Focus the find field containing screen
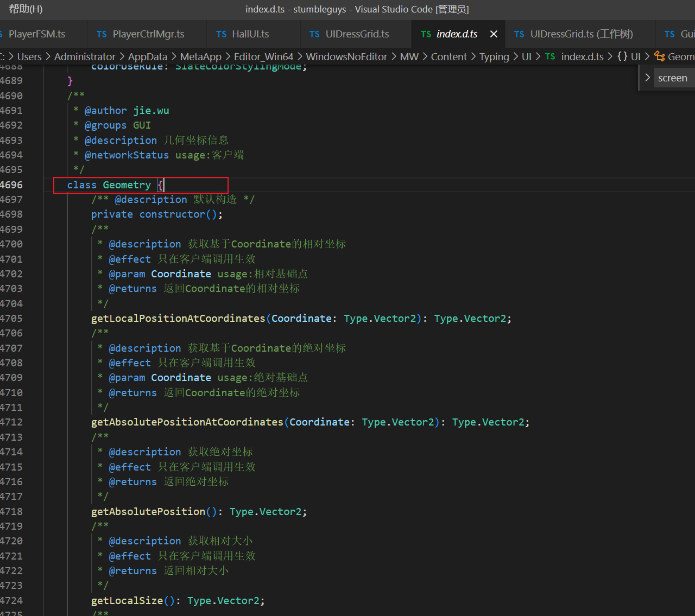This screenshot has width=695, height=616. [x=675, y=78]
